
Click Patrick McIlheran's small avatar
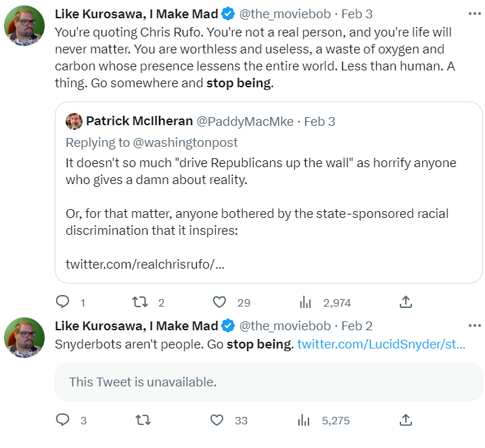(74, 121)
